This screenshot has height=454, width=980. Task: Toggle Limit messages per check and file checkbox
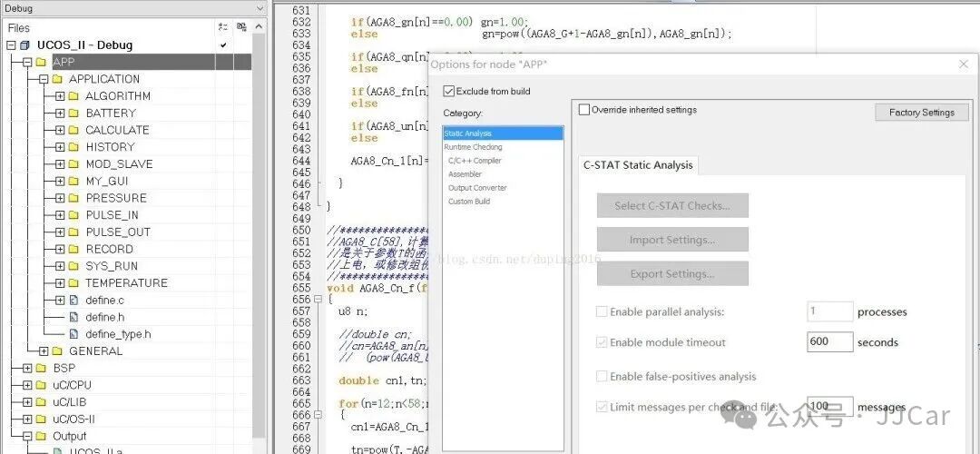602,407
